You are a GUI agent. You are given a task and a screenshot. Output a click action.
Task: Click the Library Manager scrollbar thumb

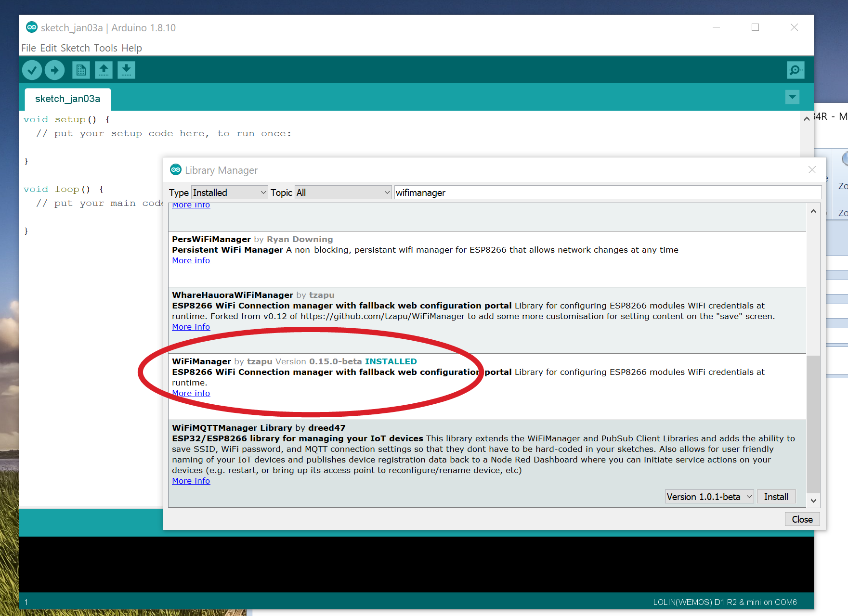coord(813,424)
